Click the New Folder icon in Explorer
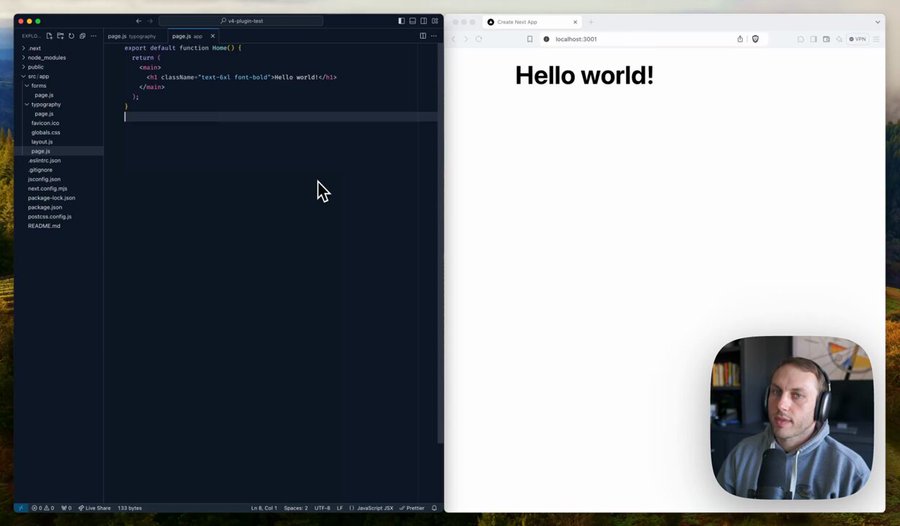 click(x=60, y=36)
